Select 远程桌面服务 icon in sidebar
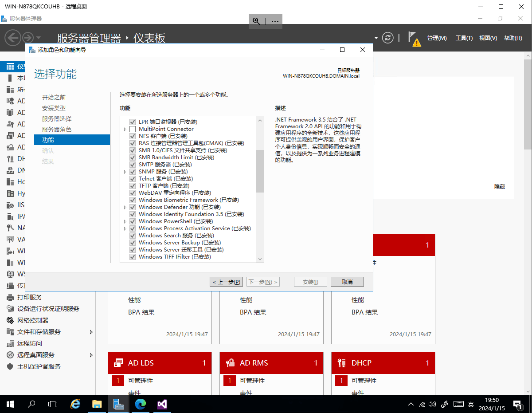 pos(10,355)
